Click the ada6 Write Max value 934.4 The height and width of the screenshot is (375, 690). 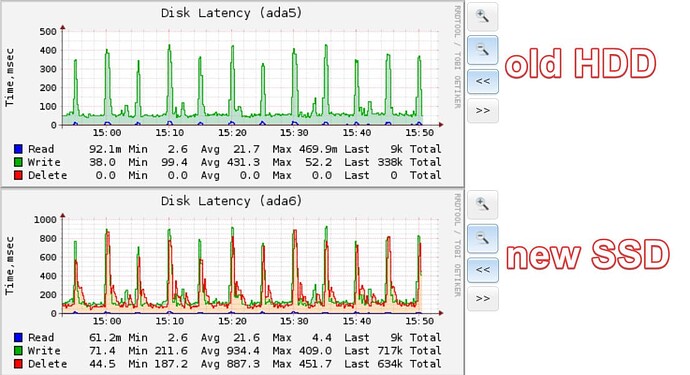[243, 351]
